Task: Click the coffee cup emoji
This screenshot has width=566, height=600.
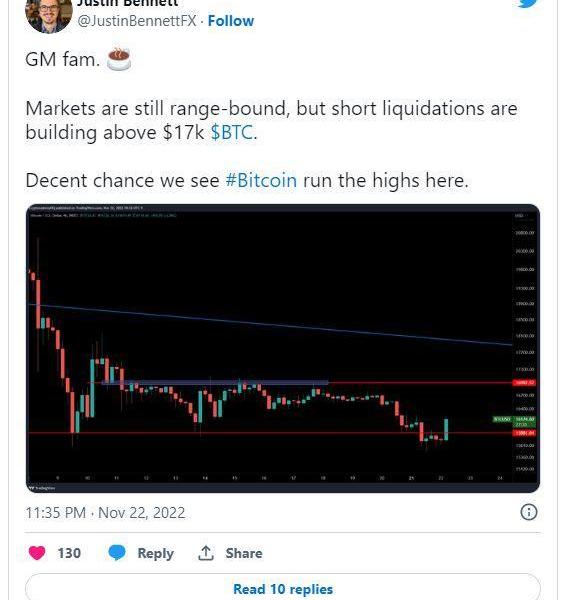Action: click(x=119, y=60)
